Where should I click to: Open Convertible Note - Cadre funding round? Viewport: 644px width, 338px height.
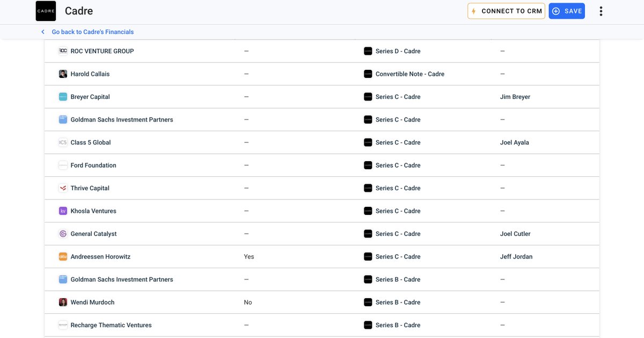(x=409, y=74)
